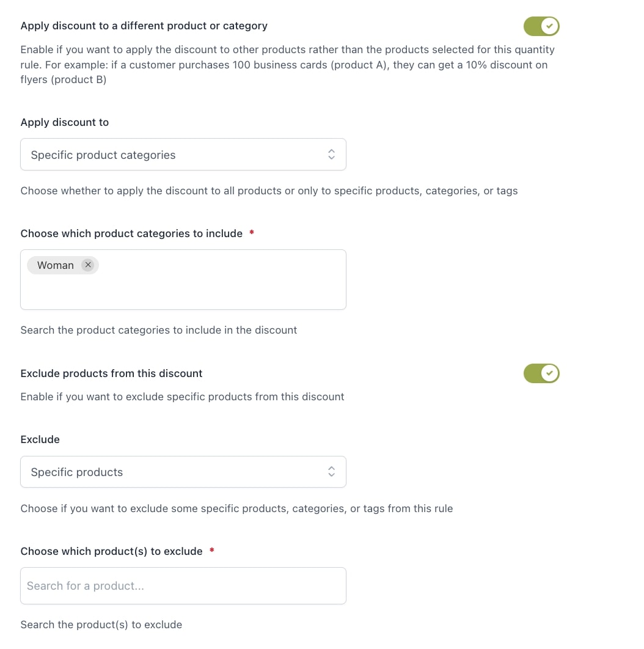Click the Search for a product field
Image resolution: width=644 pixels, height=649 pixels.
tap(183, 585)
